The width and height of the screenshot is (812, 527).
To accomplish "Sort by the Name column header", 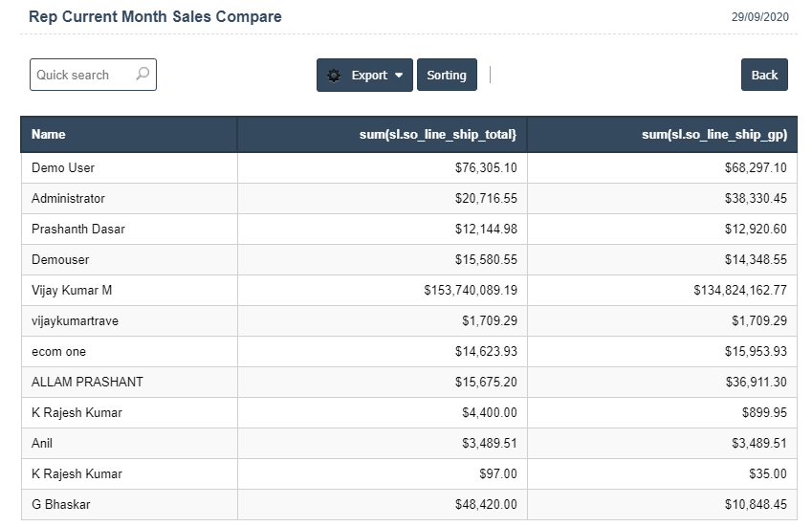I will click(x=49, y=135).
